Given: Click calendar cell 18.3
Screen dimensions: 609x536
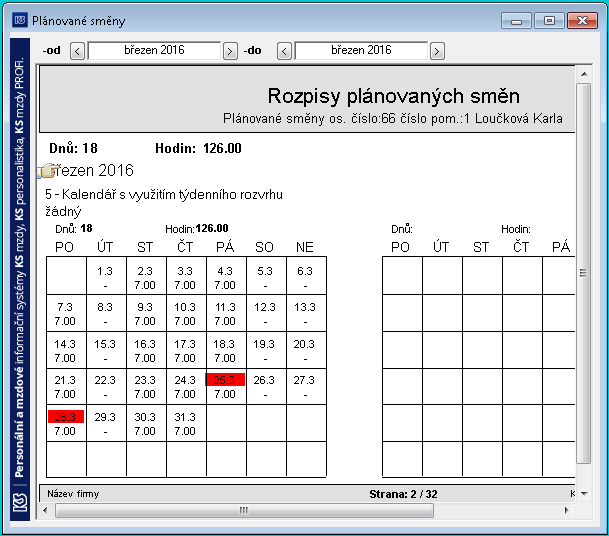Looking at the screenshot, I should point(226,350).
